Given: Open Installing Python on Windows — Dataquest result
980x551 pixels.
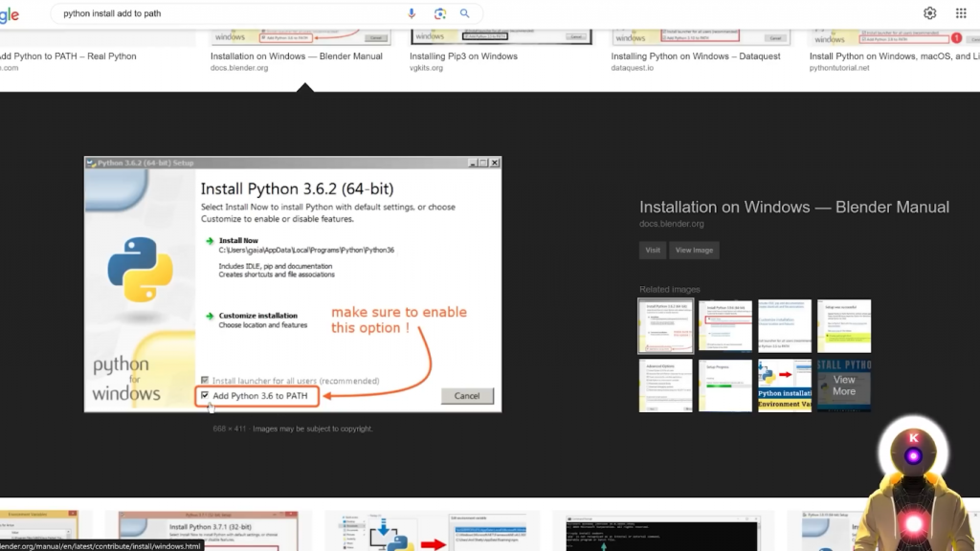Looking at the screenshot, I should pos(695,56).
